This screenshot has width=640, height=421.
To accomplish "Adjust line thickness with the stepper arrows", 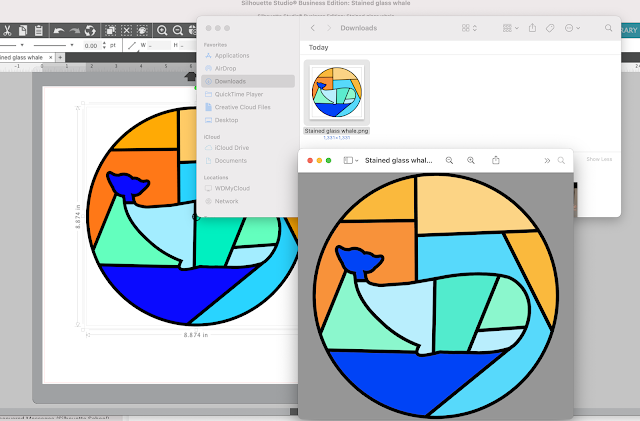I will (x=104, y=45).
